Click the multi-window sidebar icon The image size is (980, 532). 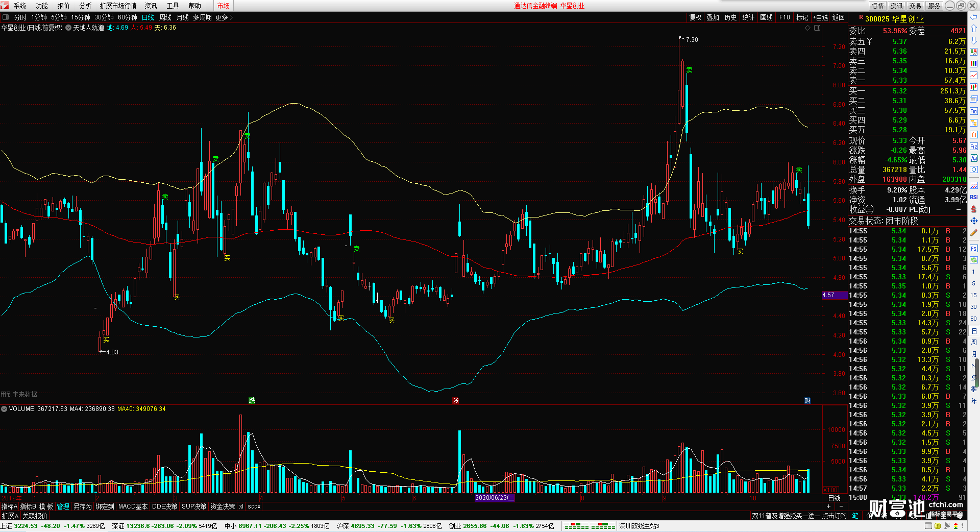(974, 99)
